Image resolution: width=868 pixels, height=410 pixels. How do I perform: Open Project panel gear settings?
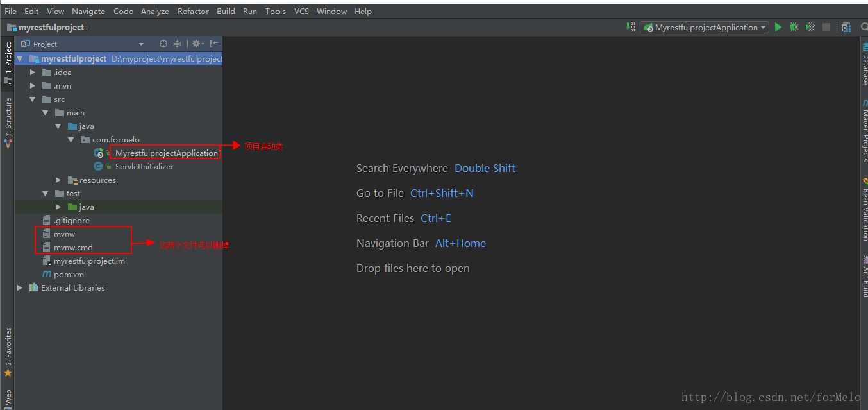pos(197,44)
